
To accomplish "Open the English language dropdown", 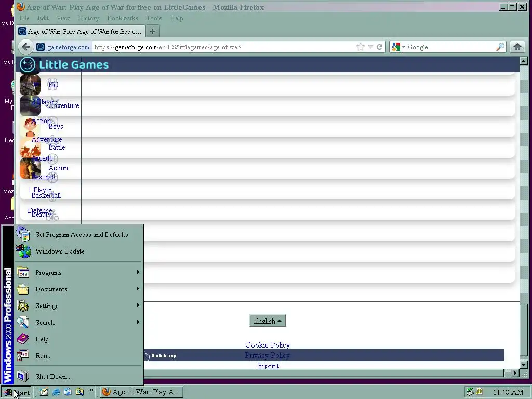I will [x=268, y=321].
